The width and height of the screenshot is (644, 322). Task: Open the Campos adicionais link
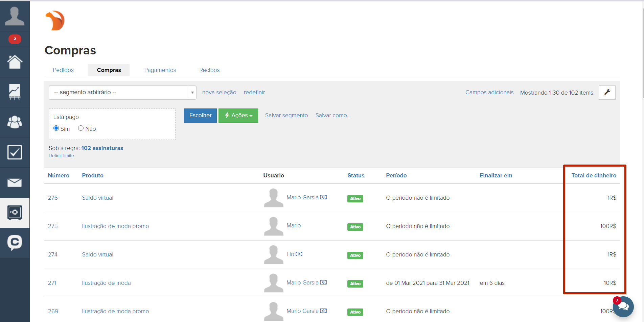pyautogui.click(x=489, y=93)
